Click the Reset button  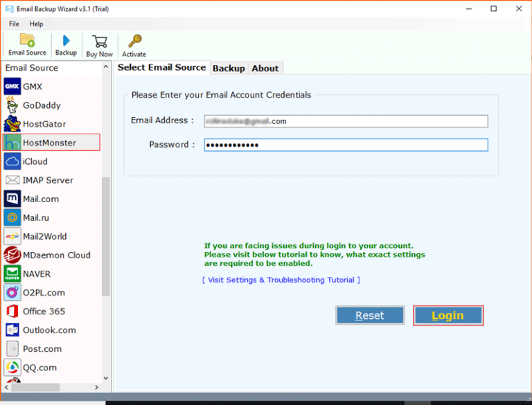(370, 316)
